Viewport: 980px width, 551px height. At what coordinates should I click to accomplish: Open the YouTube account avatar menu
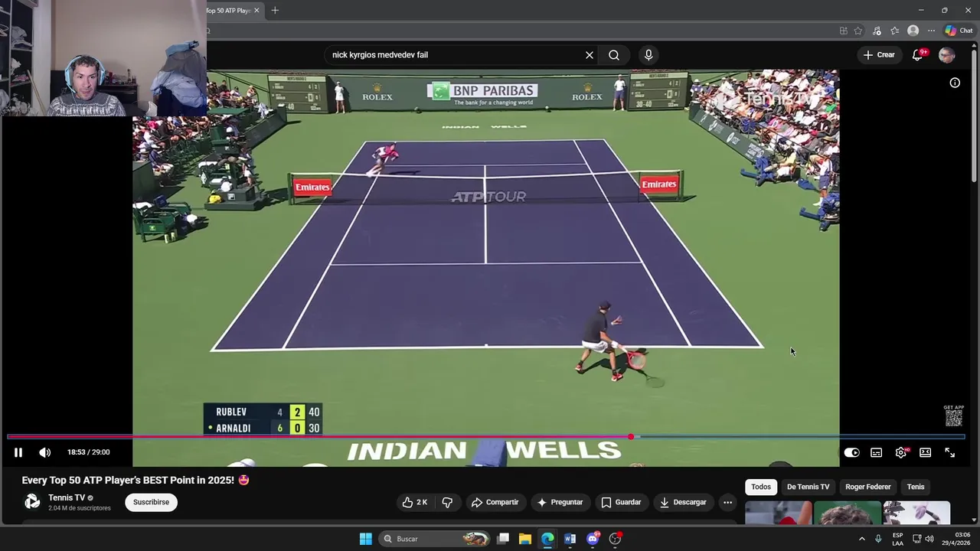(x=947, y=55)
